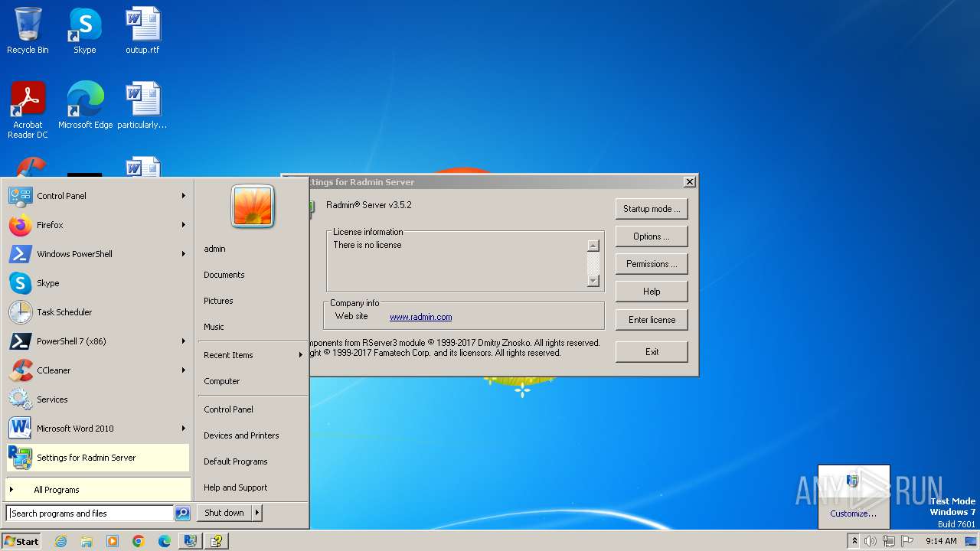Open Windows Media Player from taskbar
Image resolution: width=980 pixels, height=551 pixels.
[113, 541]
